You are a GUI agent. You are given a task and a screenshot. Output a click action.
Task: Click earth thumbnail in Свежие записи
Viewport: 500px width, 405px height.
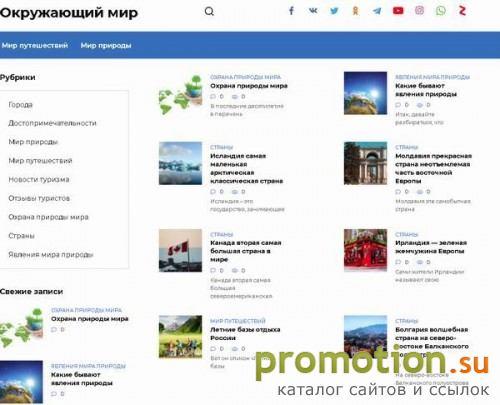21,382
